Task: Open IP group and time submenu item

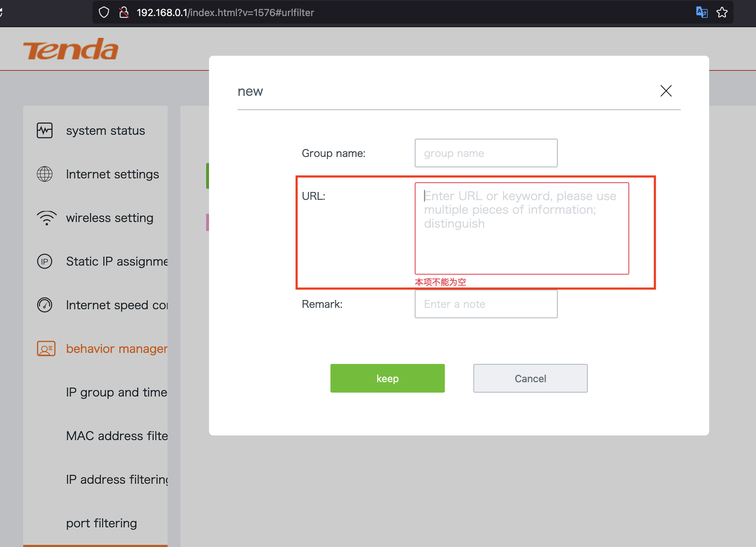Action: point(116,392)
